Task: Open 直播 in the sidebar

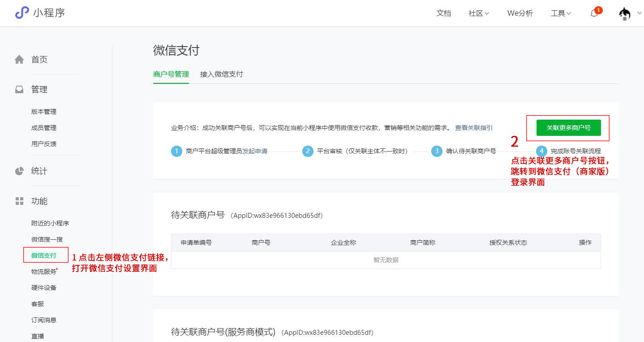Action: [38, 336]
